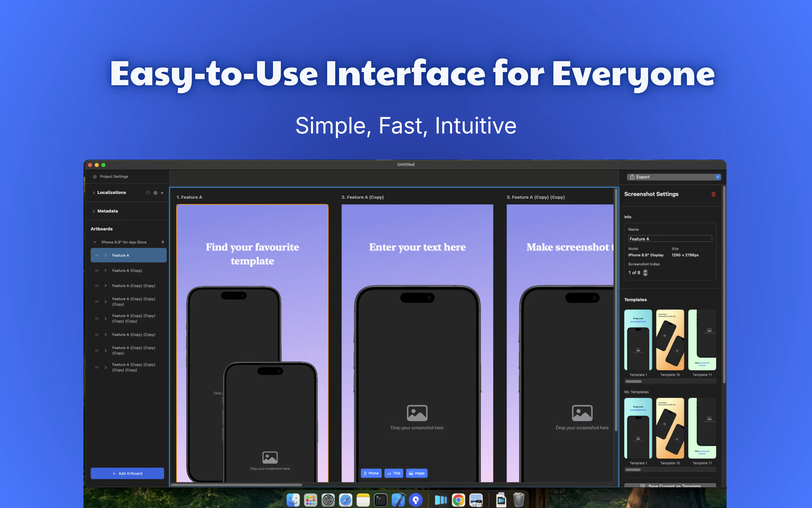Click the image placeholder icon in artboard 3
This screenshot has width=812, height=508.
tap(582, 413)
